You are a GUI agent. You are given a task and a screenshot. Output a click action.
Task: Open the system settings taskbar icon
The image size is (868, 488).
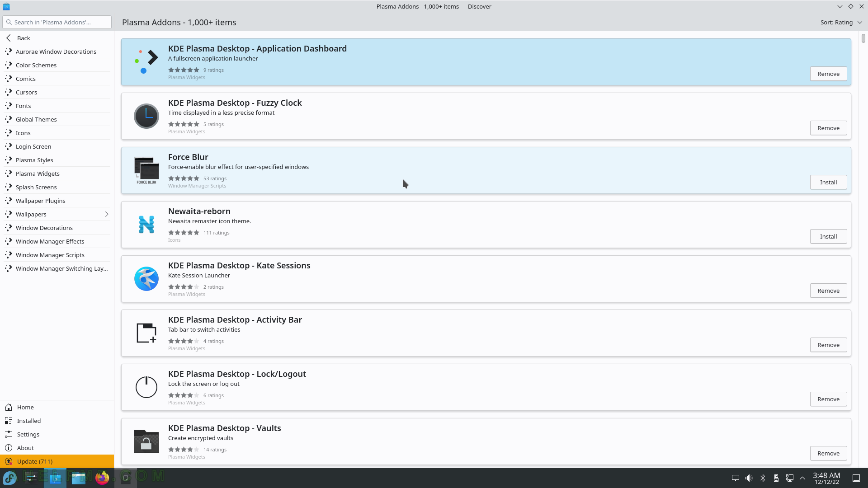click(x=32, y=478)
